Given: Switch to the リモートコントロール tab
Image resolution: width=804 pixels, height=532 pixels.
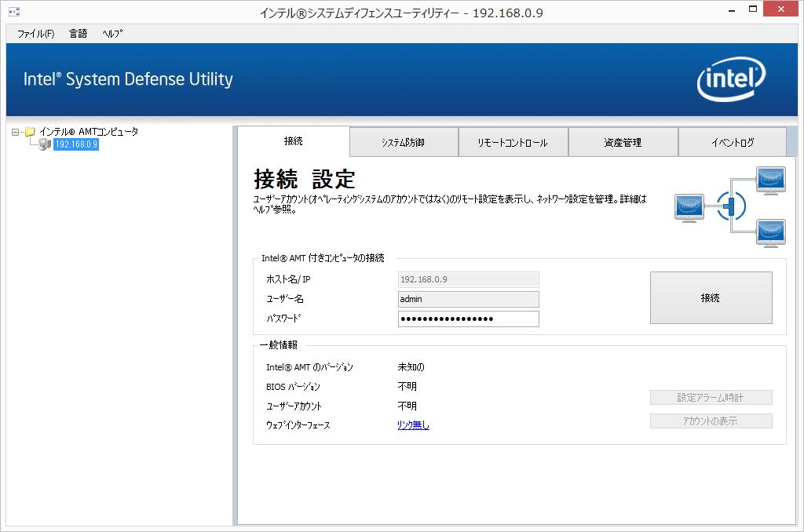Looking at the screenshot, I should [x=513, y=143].
